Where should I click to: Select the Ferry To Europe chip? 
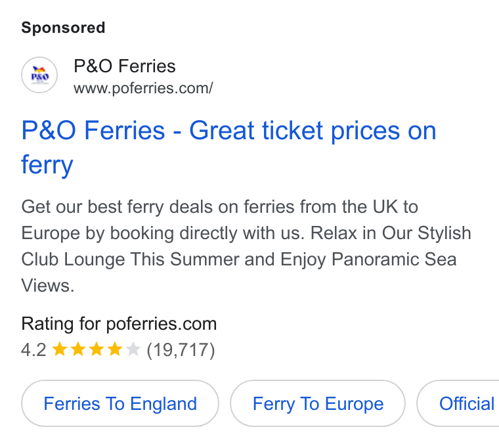(x=318, y=403)
